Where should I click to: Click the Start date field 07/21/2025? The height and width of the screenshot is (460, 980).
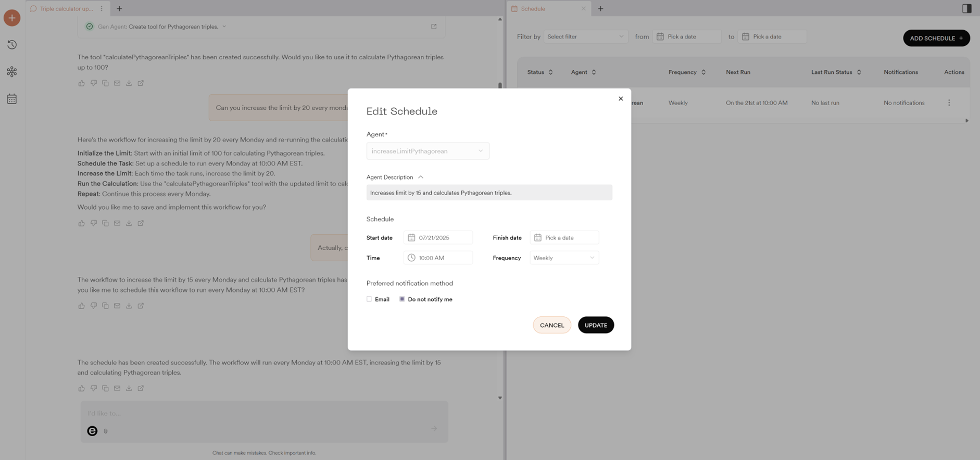(438, 238)
